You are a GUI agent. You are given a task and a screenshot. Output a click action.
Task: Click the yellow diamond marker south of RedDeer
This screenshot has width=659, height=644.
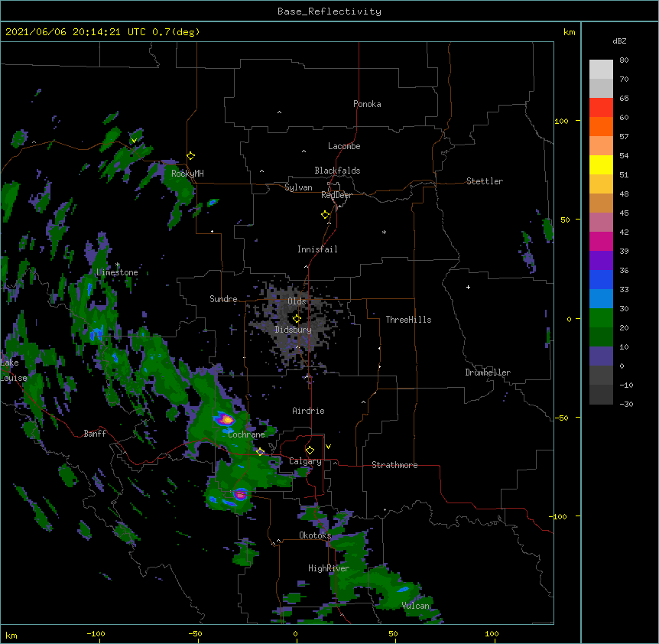pyautogui.click(x=326, y=214)
